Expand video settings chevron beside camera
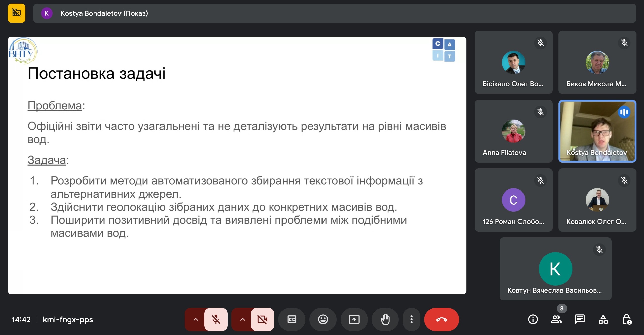The width and height of the screenshot is (644, 335). pyautogui.click(x=243, y=319)
